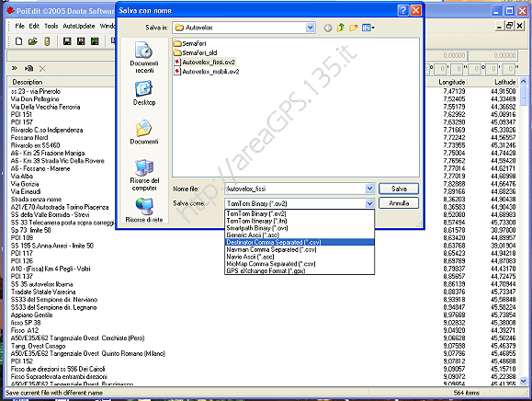This screenshot has height=401, width=532.
Task: Expand the Nome file dropdown arrow
Action: click(x=369, y=189)
